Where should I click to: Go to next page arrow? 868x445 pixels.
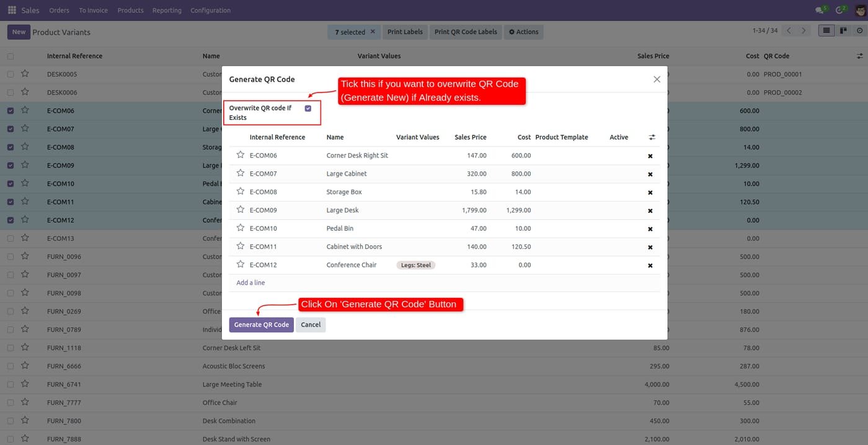(804, 30)
